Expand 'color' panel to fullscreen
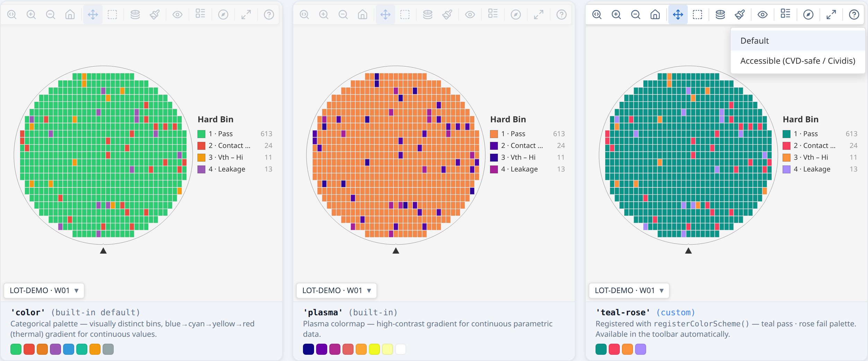The width and height of the screenshot is (868, 361). [246, 15]
